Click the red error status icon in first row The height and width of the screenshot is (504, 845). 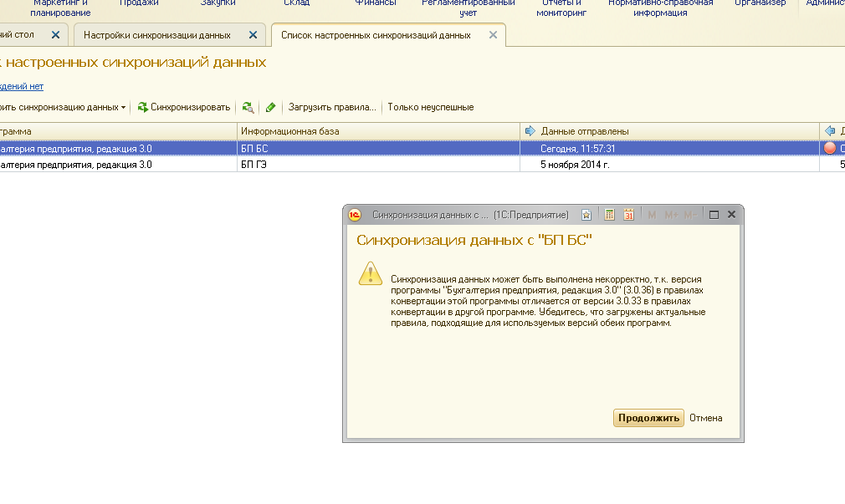[x=830, y=148]
